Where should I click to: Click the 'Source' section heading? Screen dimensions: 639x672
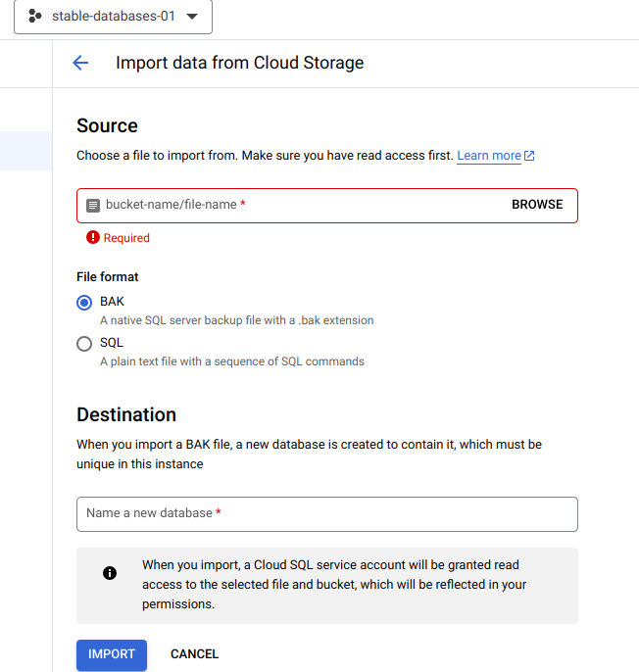tap(107, 126)
